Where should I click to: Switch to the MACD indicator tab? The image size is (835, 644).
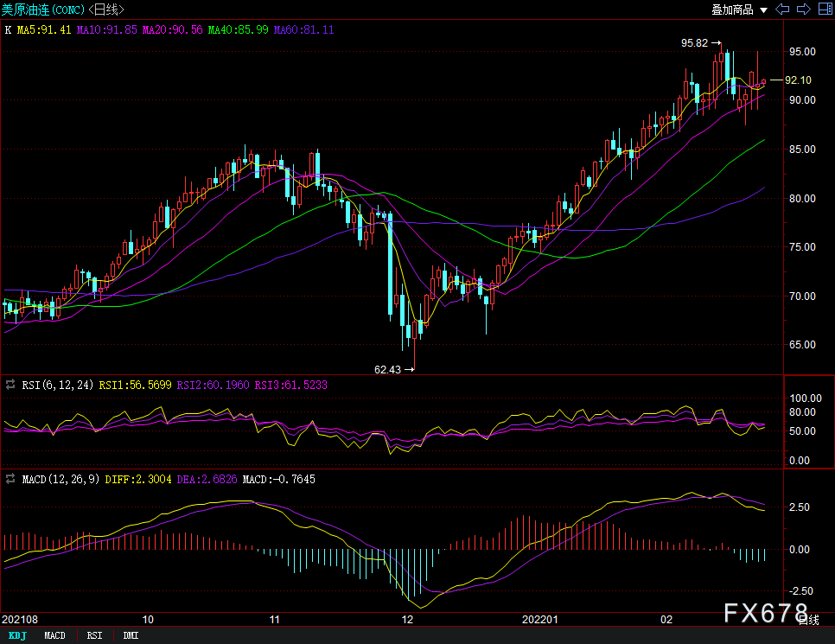(54, 635)
